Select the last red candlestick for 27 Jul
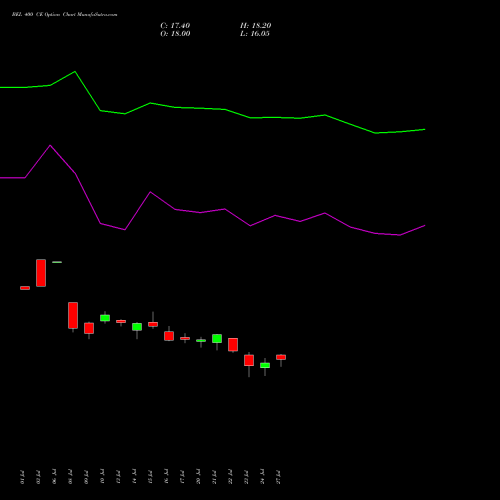 [x=281, y=357]
